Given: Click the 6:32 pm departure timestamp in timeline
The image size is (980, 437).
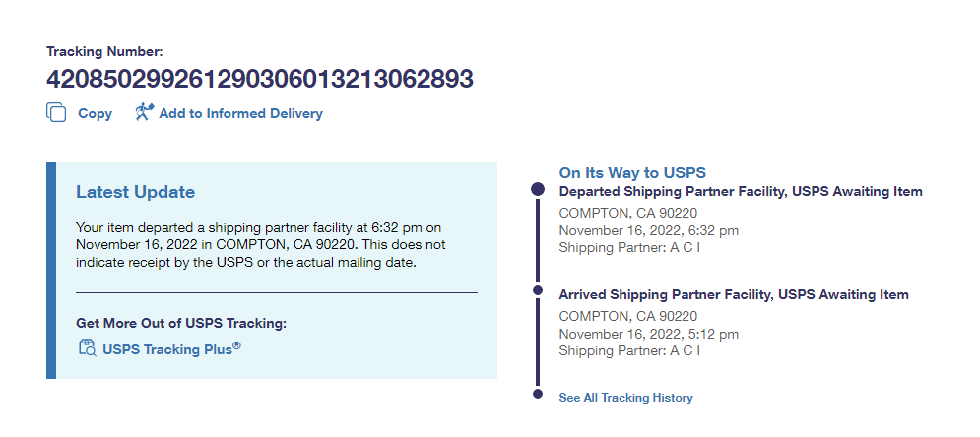Looking at the screenshot, I should [x=648, y=230].
